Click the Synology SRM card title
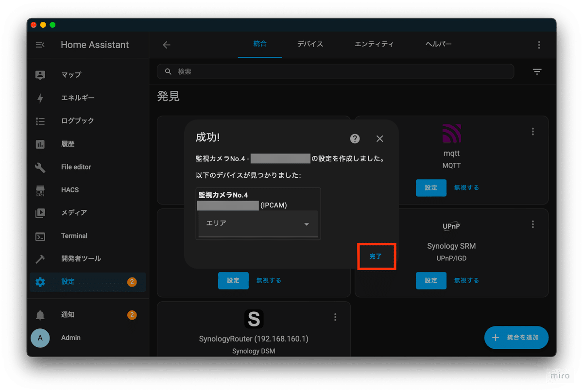583x392 pixels. 451,246
